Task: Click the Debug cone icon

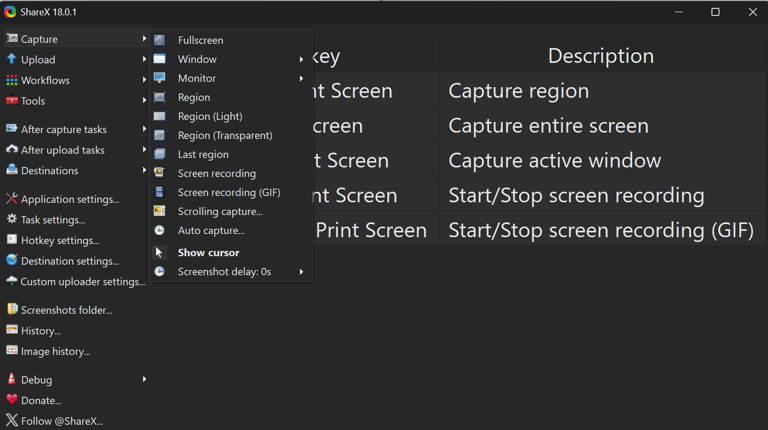Action: coord(12,379)
